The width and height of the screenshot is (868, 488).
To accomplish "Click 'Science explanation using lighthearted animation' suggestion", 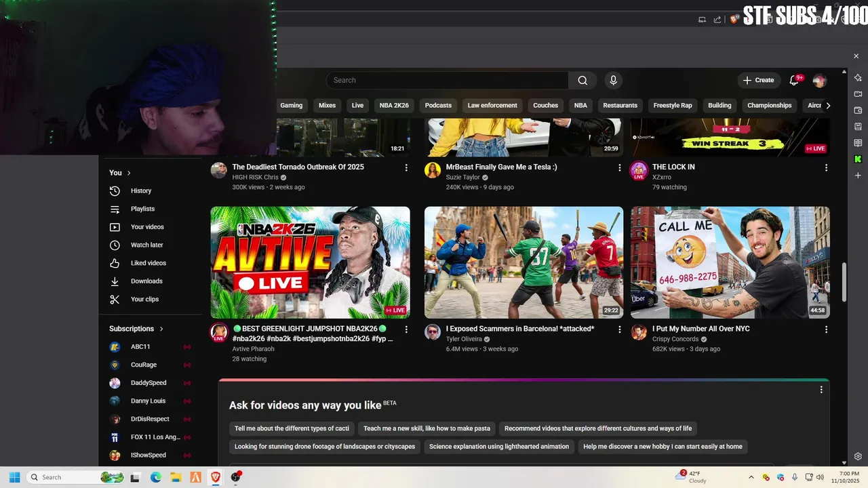I will pyautogui.click(x=499, y=447).
